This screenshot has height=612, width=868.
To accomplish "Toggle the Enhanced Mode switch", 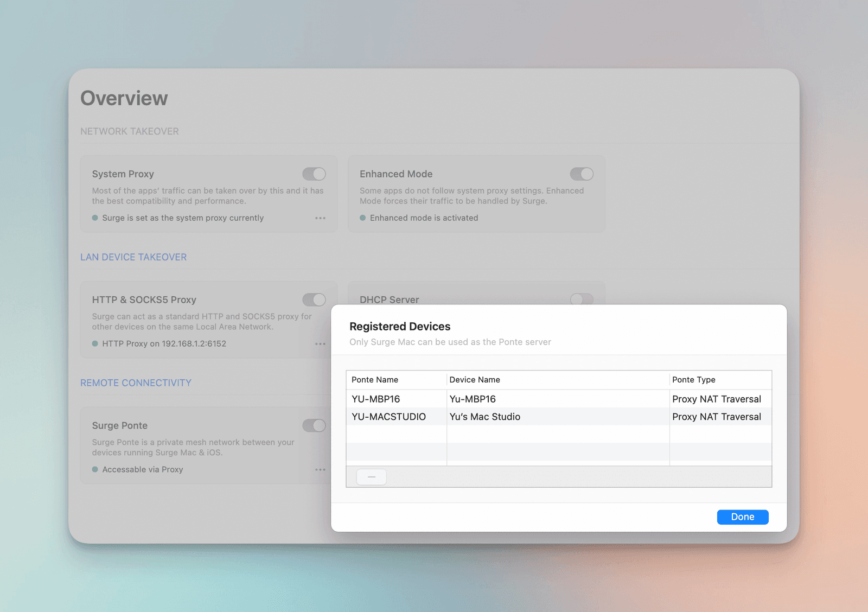I will click(582, 174).
